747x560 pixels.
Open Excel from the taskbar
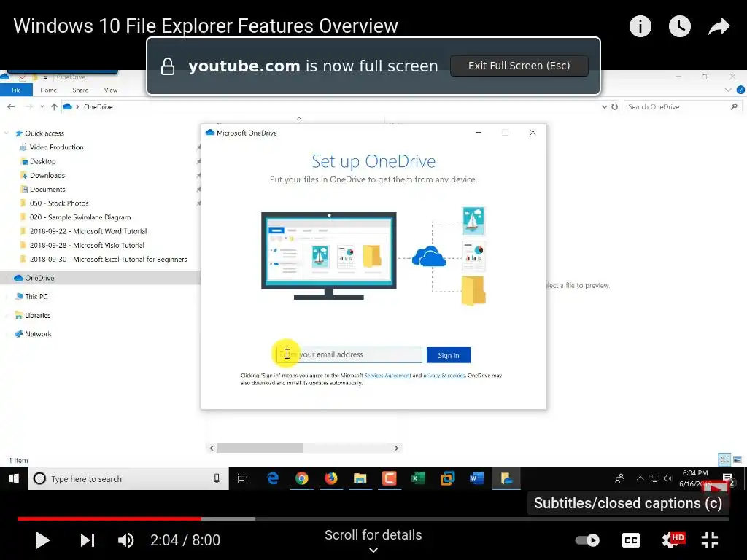(x=418, y=478)
